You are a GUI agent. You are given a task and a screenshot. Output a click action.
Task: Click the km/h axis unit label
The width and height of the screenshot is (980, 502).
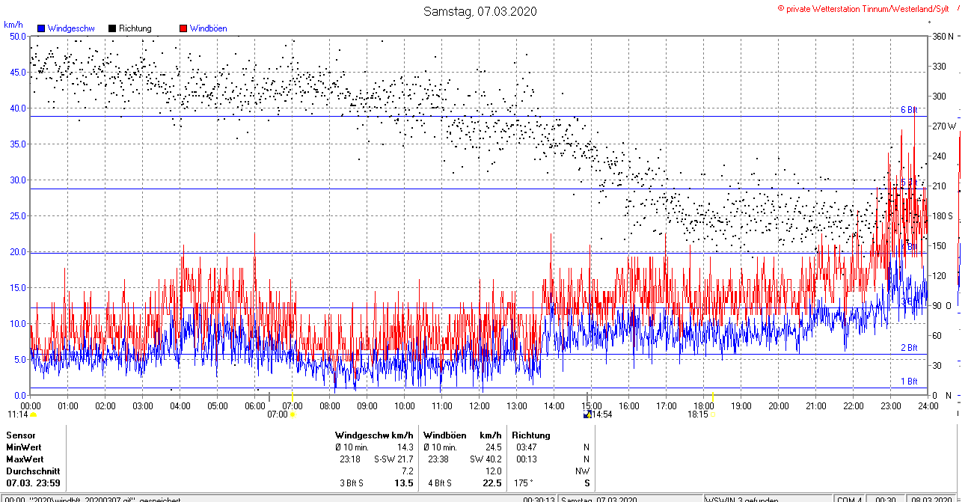13,25
